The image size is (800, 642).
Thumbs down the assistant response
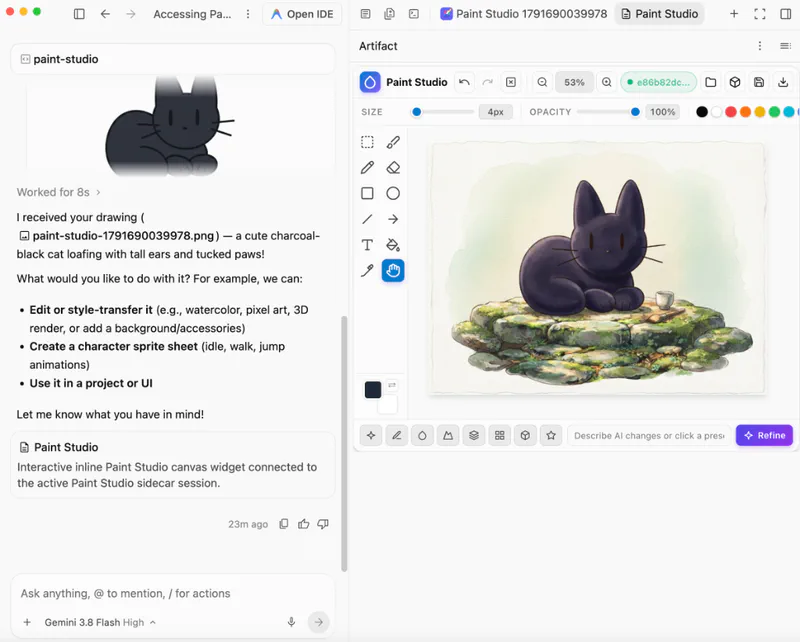323,524
